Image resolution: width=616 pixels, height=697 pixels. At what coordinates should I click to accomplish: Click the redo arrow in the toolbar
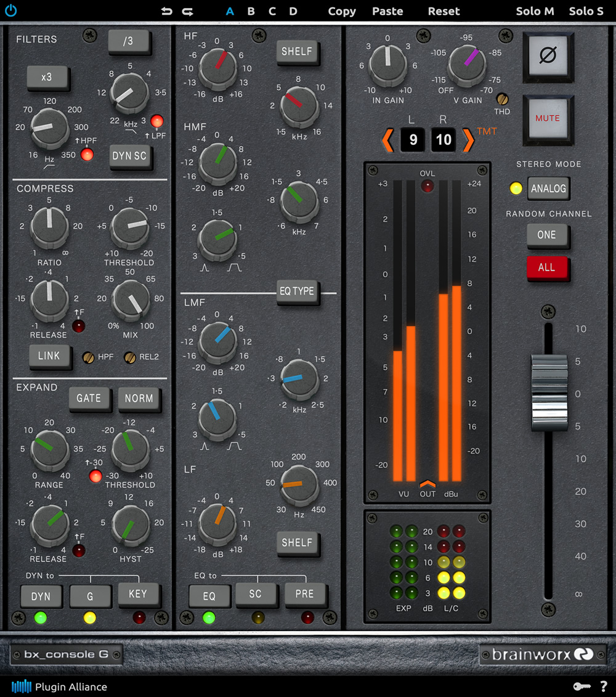click(x=187, y=10)
